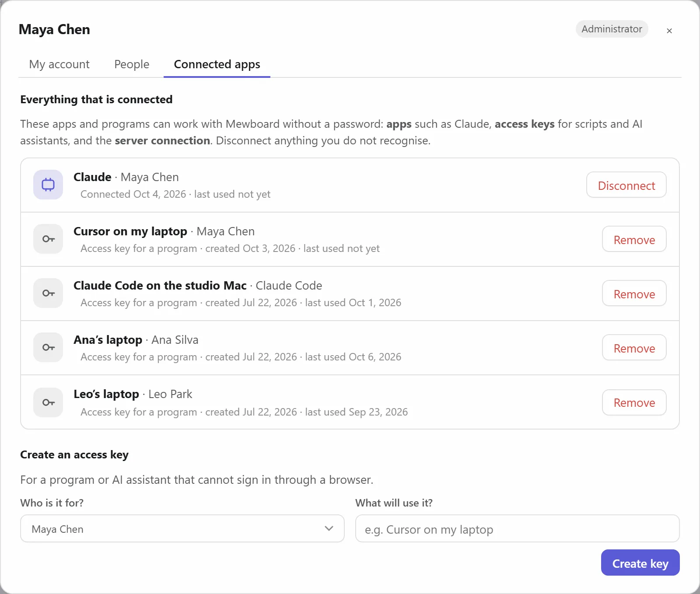Remove Leo's laptop access key
This screenshot has width=700, height=594.
click(x=634, y=403)
